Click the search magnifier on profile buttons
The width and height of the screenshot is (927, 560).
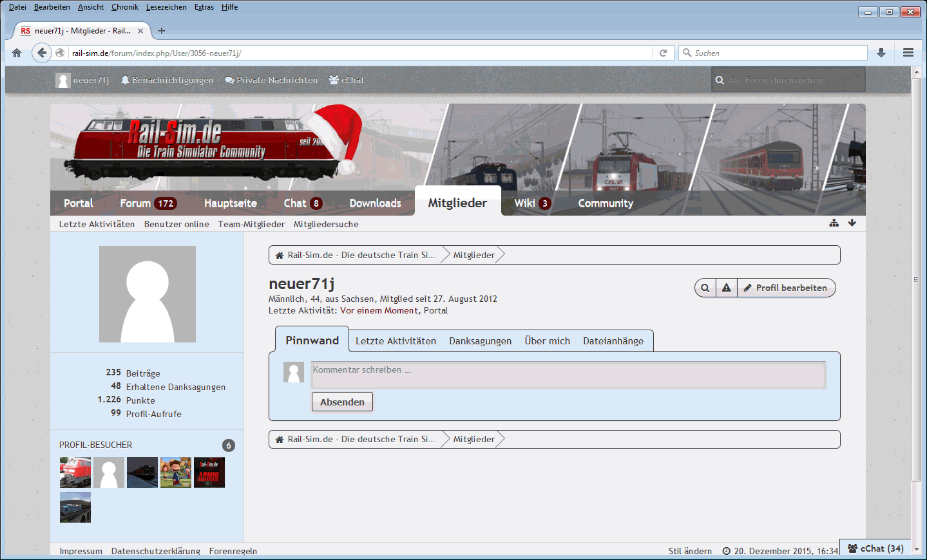[x=705, y=288]
